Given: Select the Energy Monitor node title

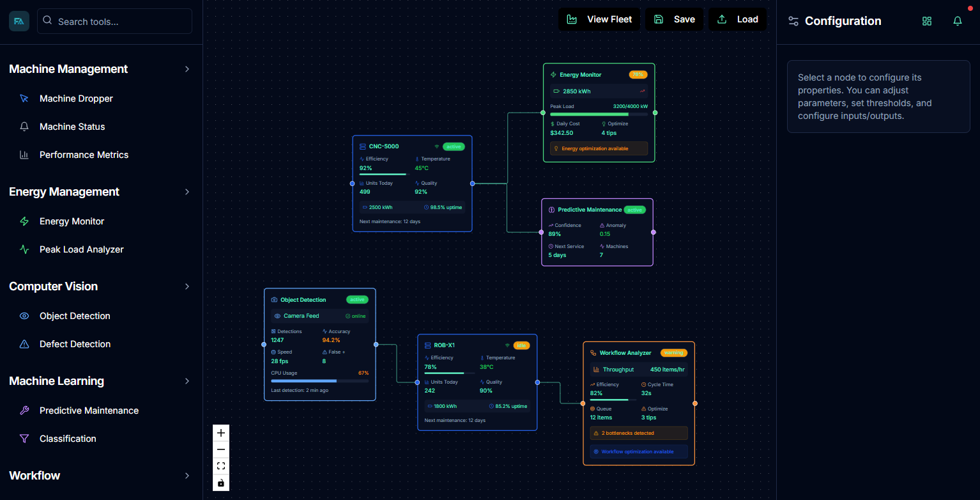Looking at the screenshot, I should 580,75.
